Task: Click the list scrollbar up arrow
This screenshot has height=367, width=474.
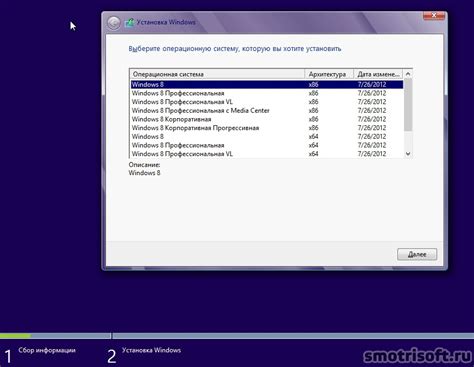Action: [408, 74]
